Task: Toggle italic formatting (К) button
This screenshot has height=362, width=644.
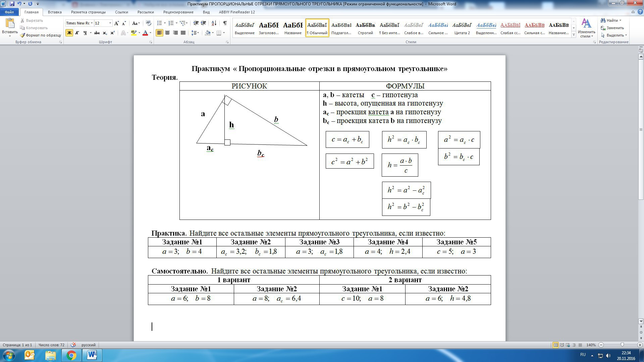Action: coord(77,33)
